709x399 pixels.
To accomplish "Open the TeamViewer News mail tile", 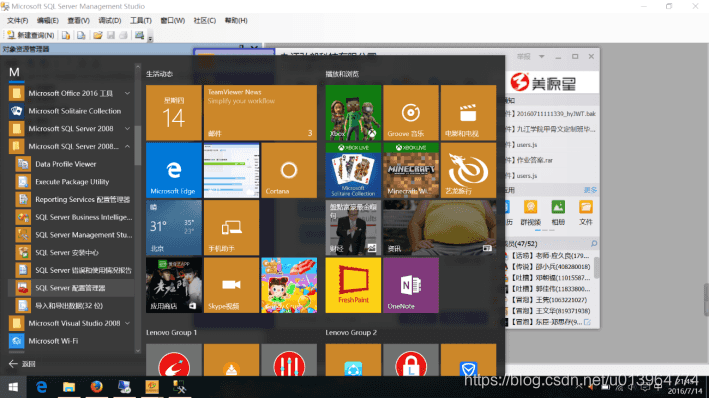I will pos(260,113).
